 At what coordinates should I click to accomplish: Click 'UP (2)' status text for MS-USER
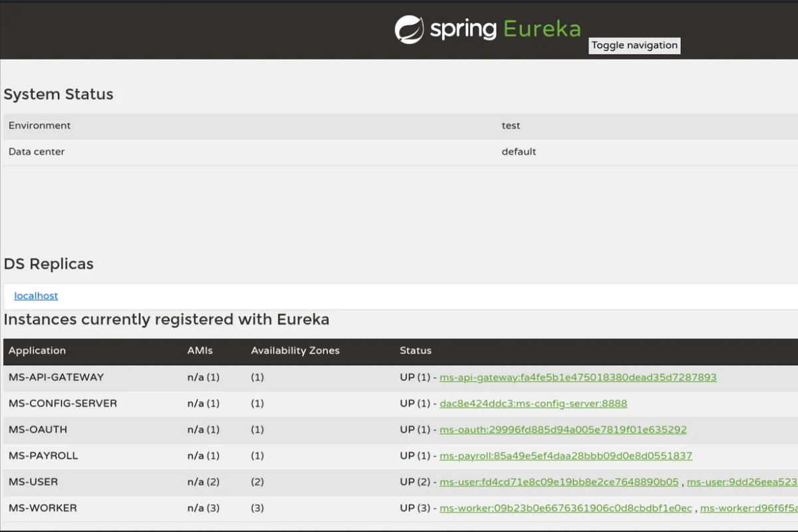[416, 482]
